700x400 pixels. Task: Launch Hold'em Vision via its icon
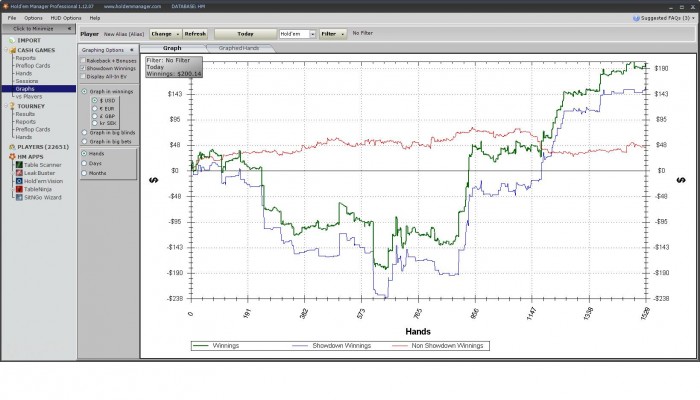tap(19, 181)
